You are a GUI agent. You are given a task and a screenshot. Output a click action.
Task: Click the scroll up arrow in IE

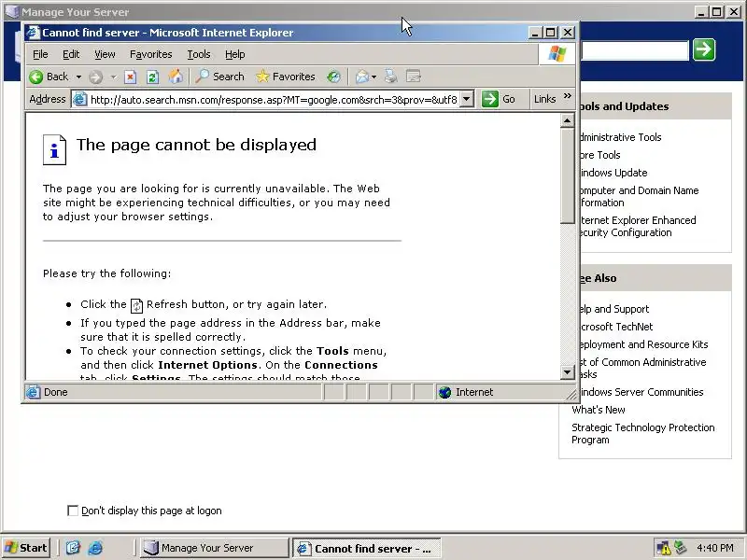568,121
